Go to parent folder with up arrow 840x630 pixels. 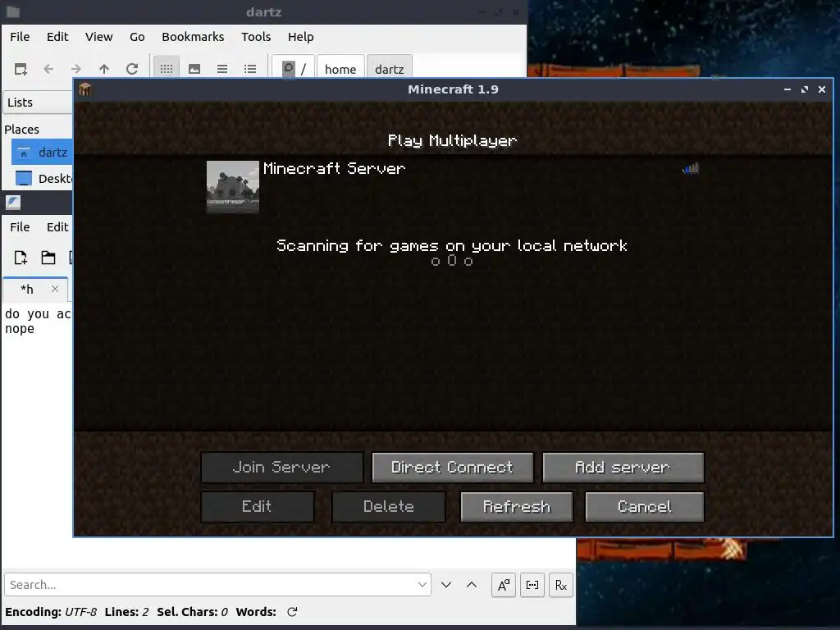104,69
